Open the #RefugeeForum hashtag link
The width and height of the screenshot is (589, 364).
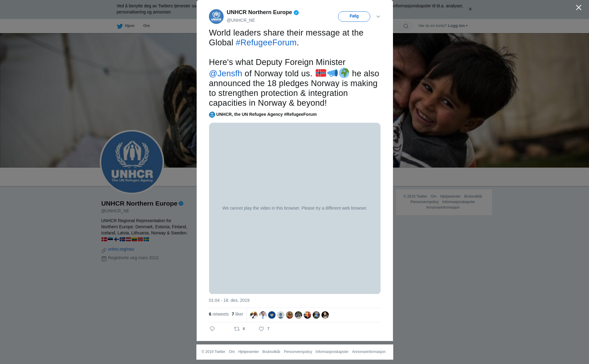(266, 43)
